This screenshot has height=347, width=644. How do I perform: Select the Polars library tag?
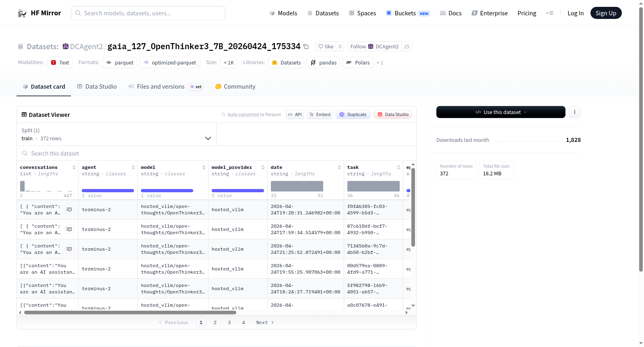[x=358, y=62]
